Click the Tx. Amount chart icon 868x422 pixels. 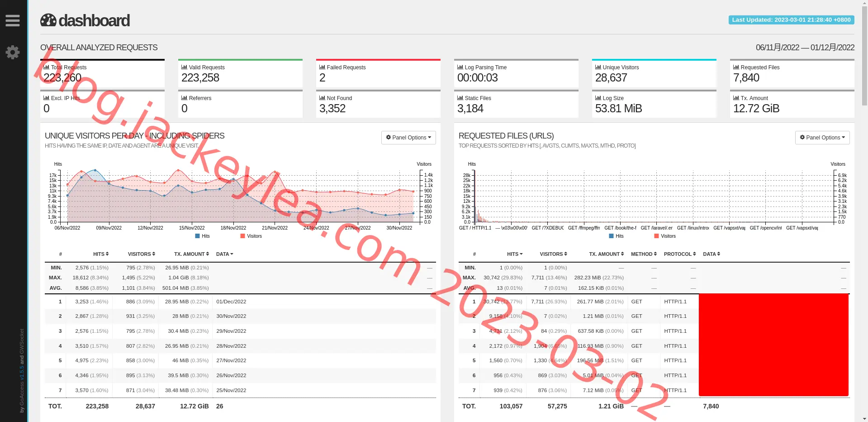[736, 98]
